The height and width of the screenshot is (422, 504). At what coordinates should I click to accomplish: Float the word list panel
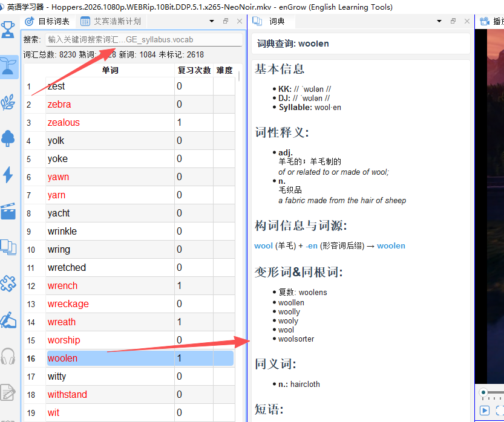tap(226, 21)
